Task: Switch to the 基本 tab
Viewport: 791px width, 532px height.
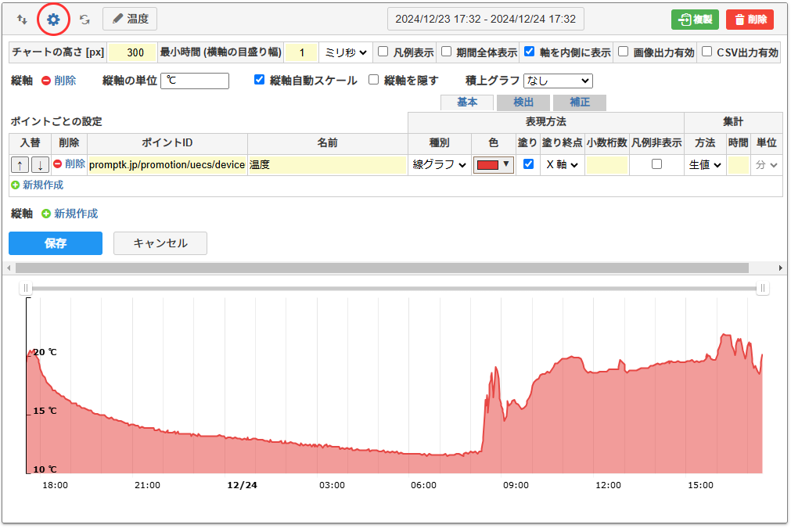Action: [467, 102]
